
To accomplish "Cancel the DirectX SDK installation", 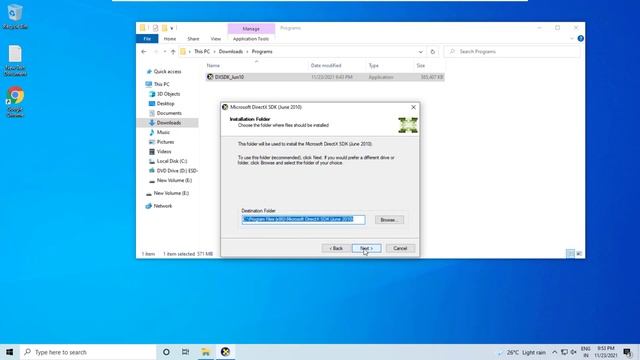I will (x=400, y=248).
